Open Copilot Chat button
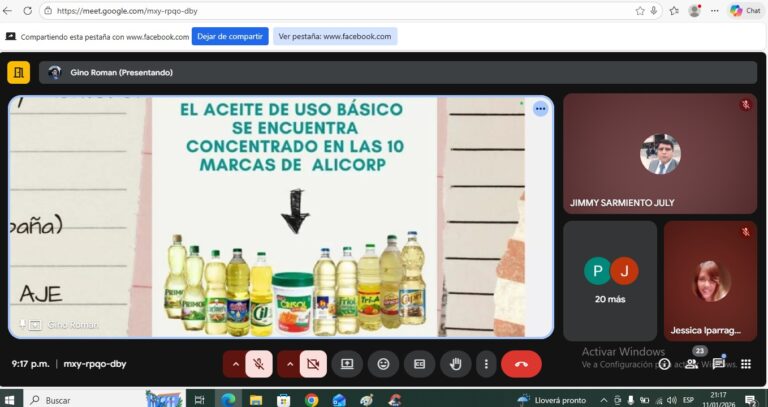The height and width of the screenshot is (407, 768). (x=745, y=11)
